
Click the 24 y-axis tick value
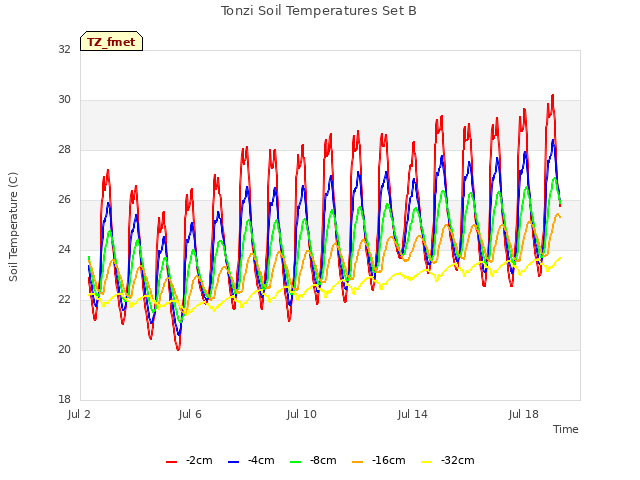pyautogui.click(x=64, y=249)
